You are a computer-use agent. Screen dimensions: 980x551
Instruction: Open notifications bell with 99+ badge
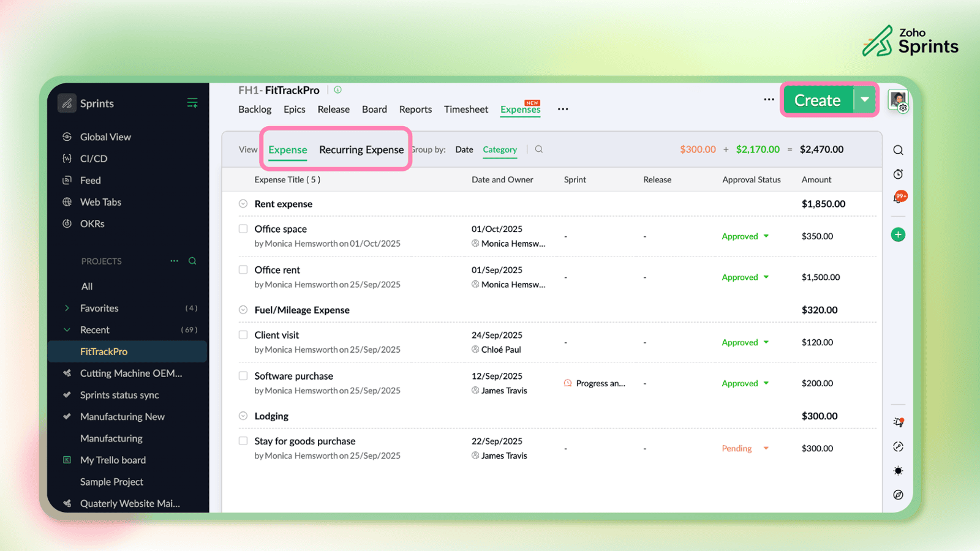pyautogui.click(x=899, y=198)
